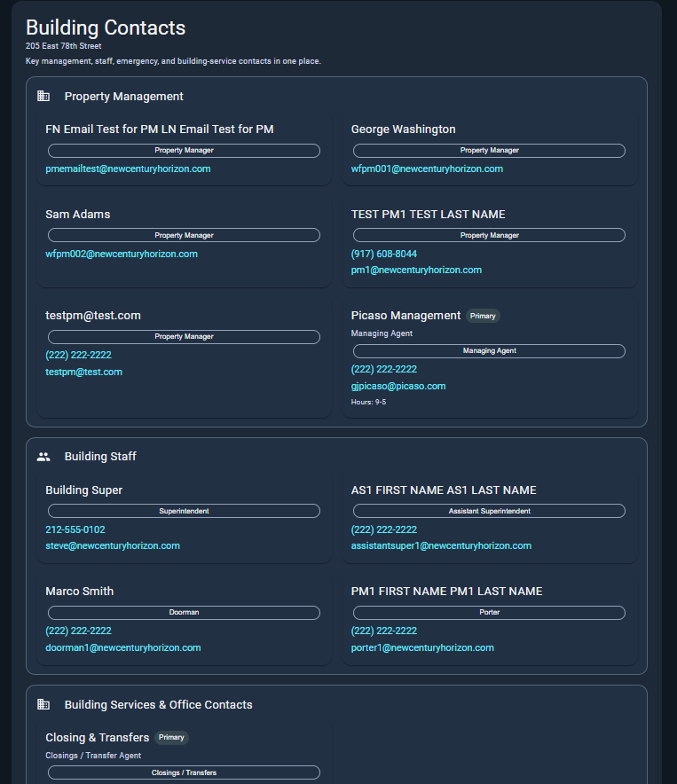Call testpm@test.com's (222) 222-2222 number
Image resolution: width=677 pixels, height=784 pixels.
[79, 355]
